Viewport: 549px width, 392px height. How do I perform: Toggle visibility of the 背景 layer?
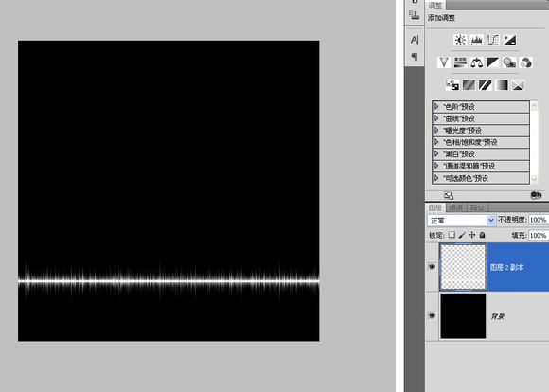coord(432,316)
